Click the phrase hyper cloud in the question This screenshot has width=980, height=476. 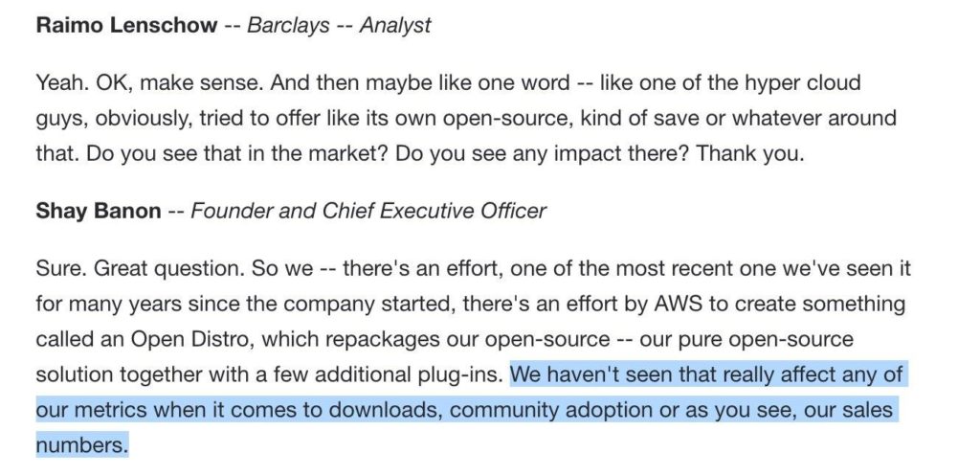[x=803, y=83]
